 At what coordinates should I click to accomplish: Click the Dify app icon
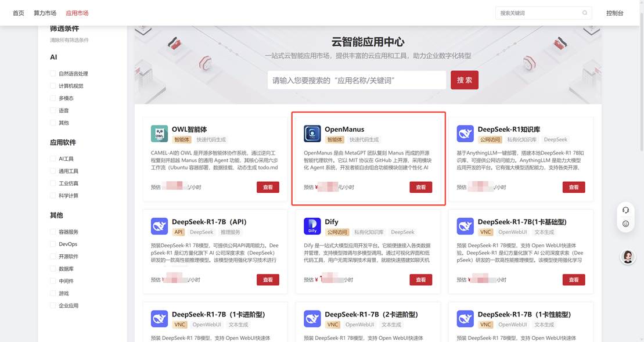coord(312,226)
